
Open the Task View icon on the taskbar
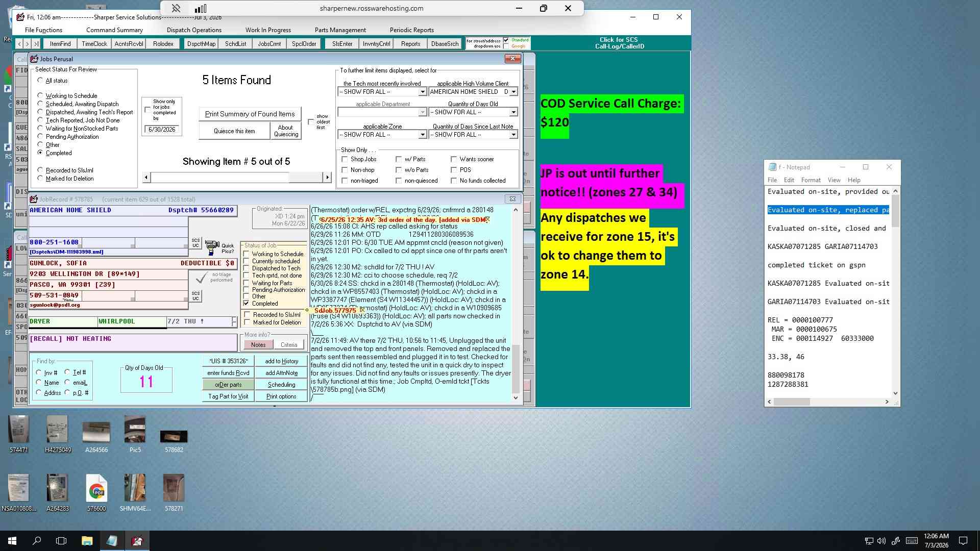tap(61, 541)
